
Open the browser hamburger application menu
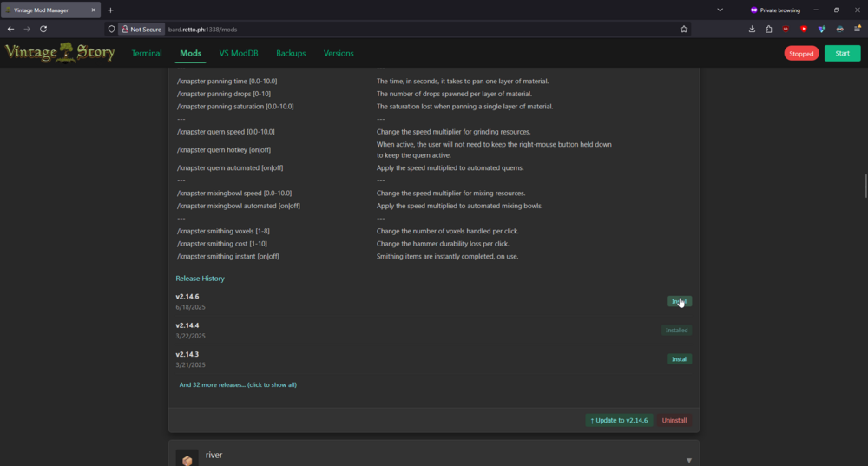(858, 29)
